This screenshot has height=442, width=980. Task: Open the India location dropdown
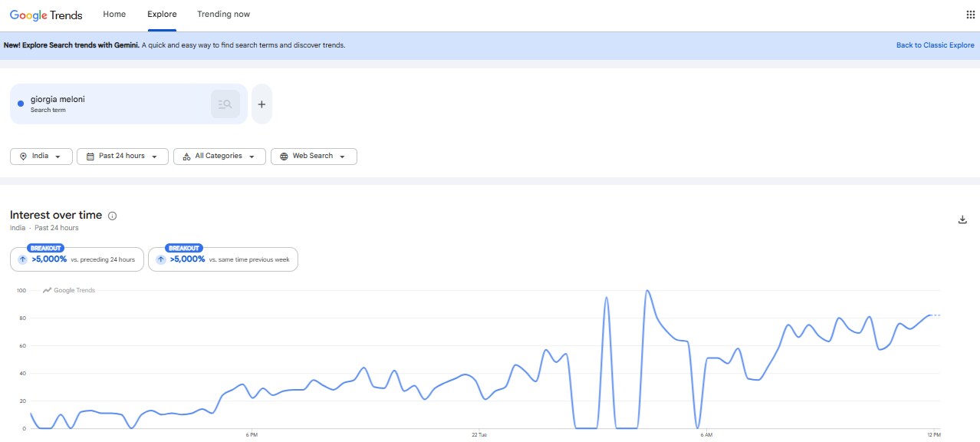41,157
